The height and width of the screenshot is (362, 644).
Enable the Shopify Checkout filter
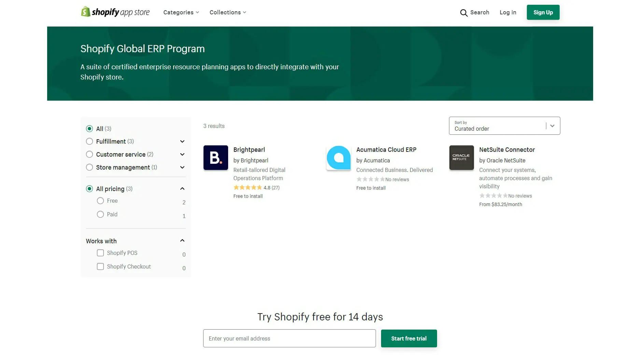pyautogui.click(x=100, y=267)
